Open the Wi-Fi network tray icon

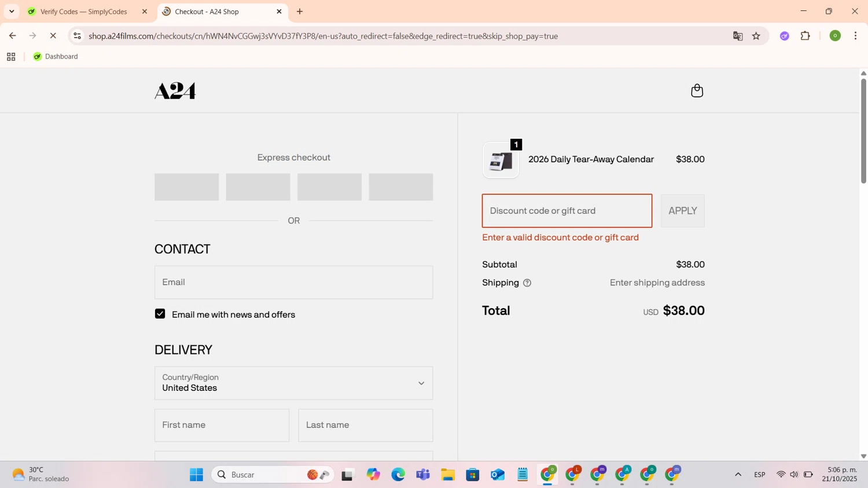point(781,475)
